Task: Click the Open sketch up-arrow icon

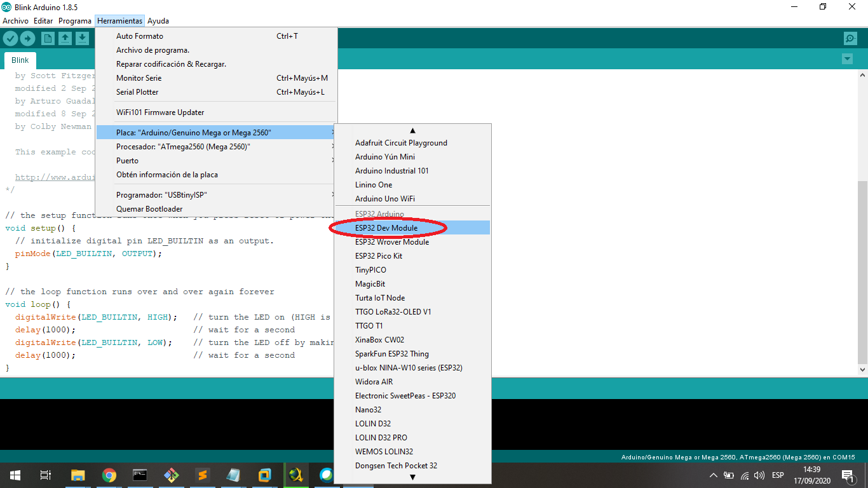Action: tap(65, 39)
